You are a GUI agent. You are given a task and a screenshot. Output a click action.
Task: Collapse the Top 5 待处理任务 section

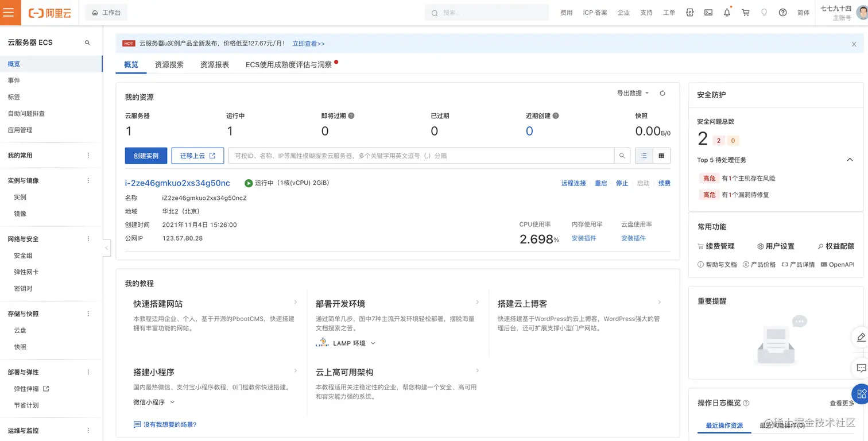(850, 160)
